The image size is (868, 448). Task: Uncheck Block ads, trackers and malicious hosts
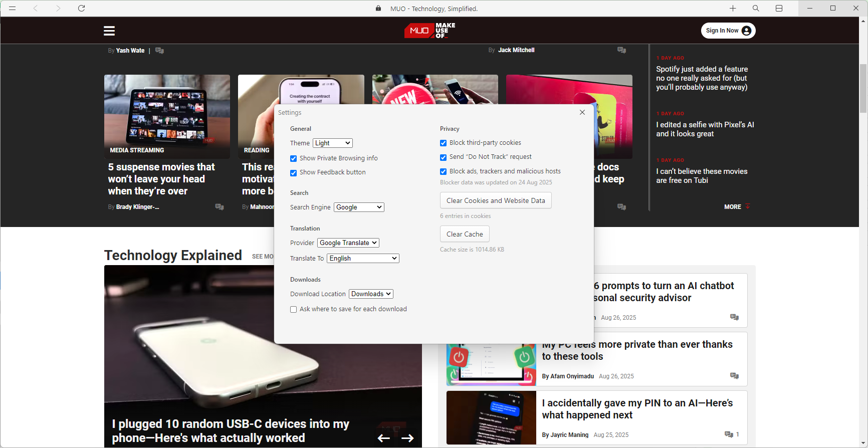pyautogui.click(x=444, y=172)
